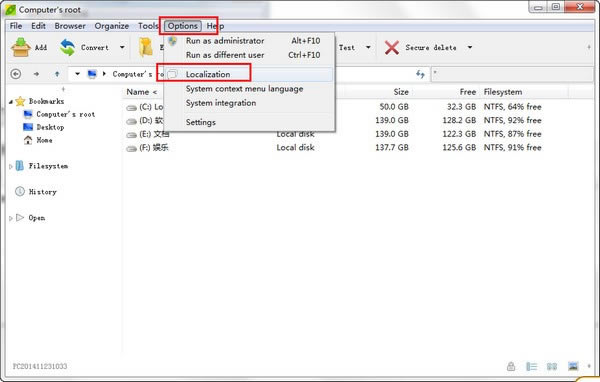Switch to details list view in status bar
Viewport: 600px width, 382px height.
pyautogui.click(x=532, y=367)
